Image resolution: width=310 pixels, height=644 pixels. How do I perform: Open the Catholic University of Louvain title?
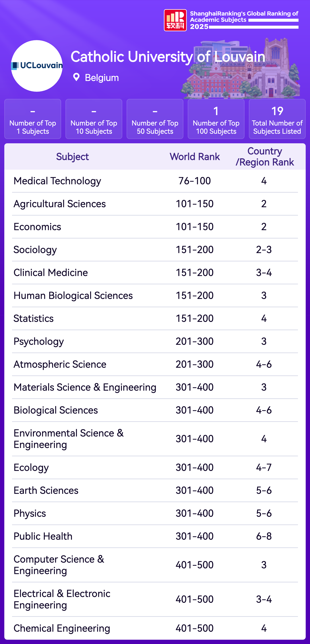click(168, 57)
